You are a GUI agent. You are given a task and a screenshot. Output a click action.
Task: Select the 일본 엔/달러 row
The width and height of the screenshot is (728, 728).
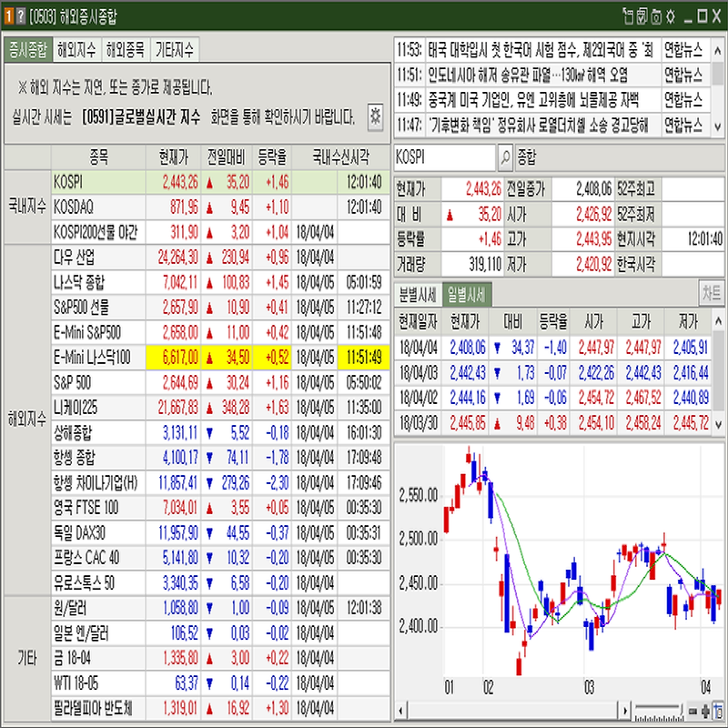(x=220, y=632)
